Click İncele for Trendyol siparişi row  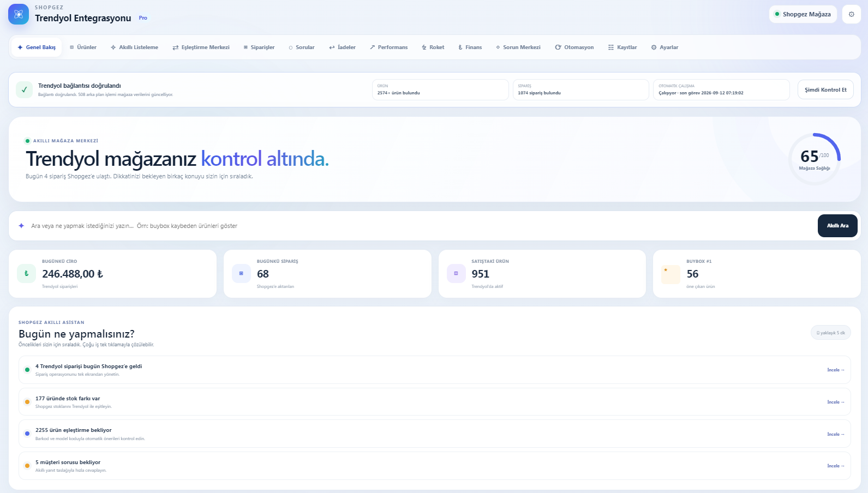tap(836, 370)
